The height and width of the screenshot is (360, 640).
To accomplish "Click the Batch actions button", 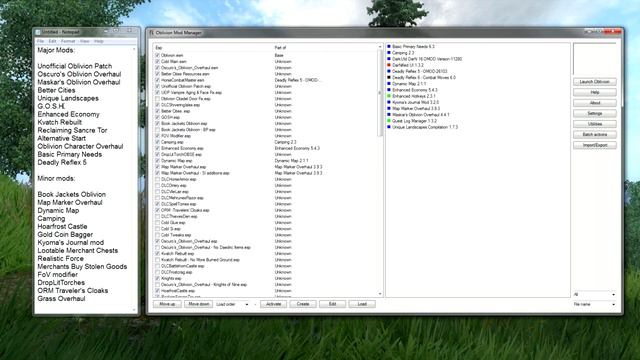I will (x=594, y=135).
